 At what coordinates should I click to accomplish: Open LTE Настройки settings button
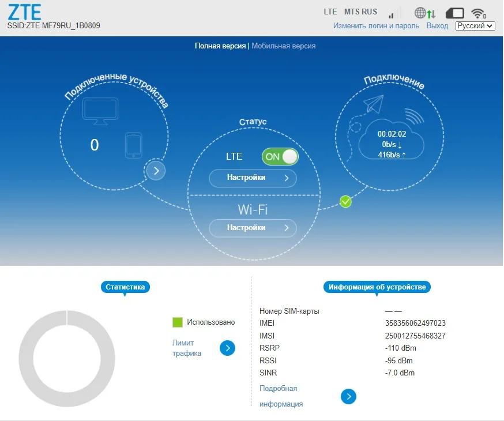point(253,178)
